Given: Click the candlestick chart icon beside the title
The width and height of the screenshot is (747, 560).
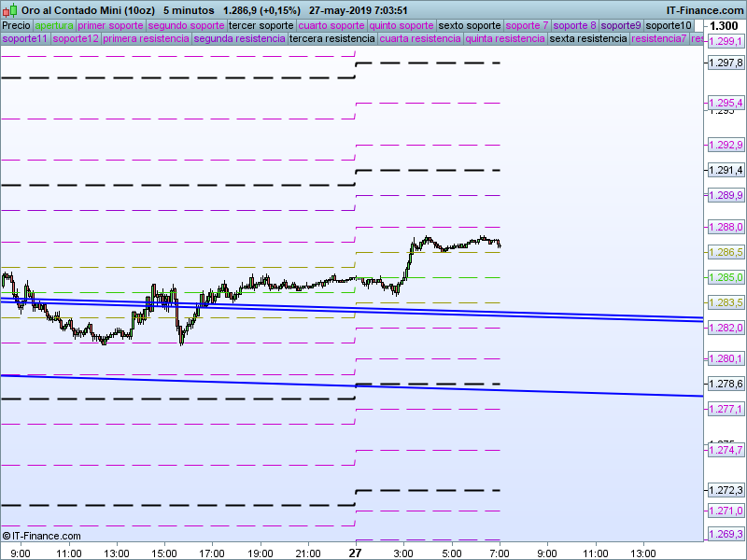Looking at the screenshot, I should [x=9, y=10].
